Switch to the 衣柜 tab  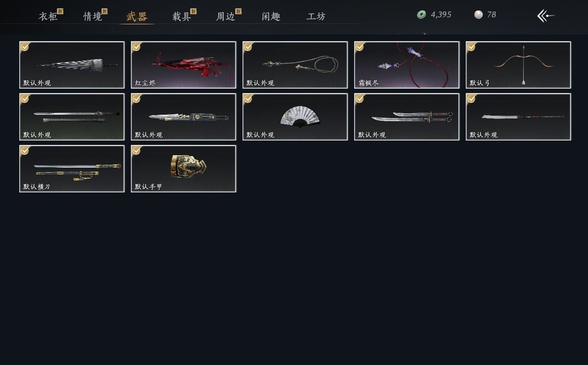(48, 17)
